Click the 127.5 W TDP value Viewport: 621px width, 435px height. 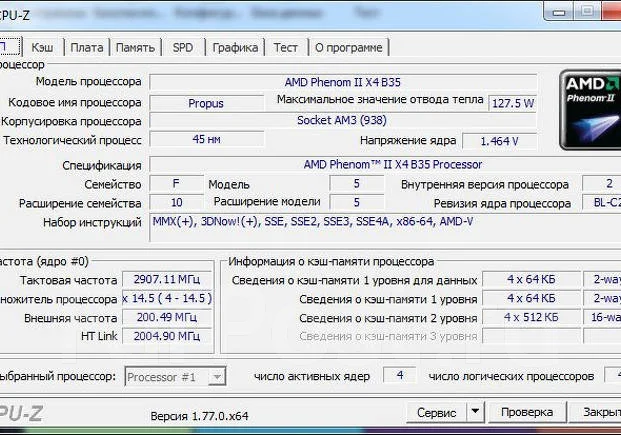click(512, 103)
